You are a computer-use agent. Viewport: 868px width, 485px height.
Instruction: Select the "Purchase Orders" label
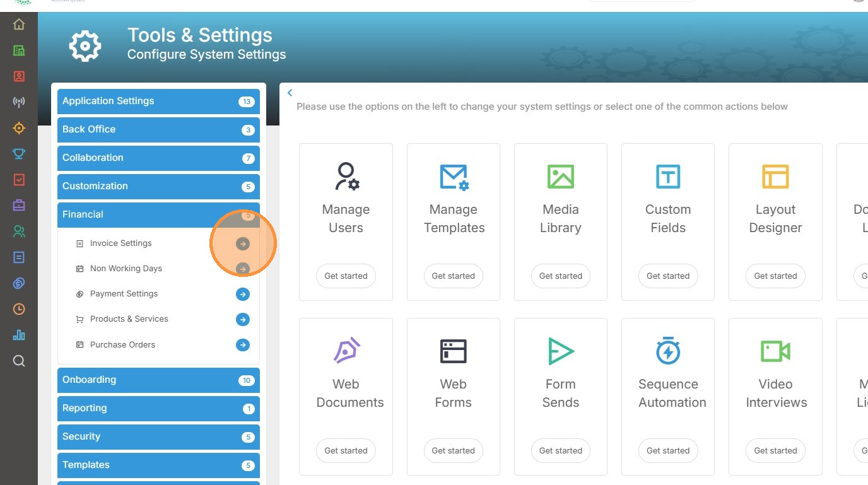point(123,345)
